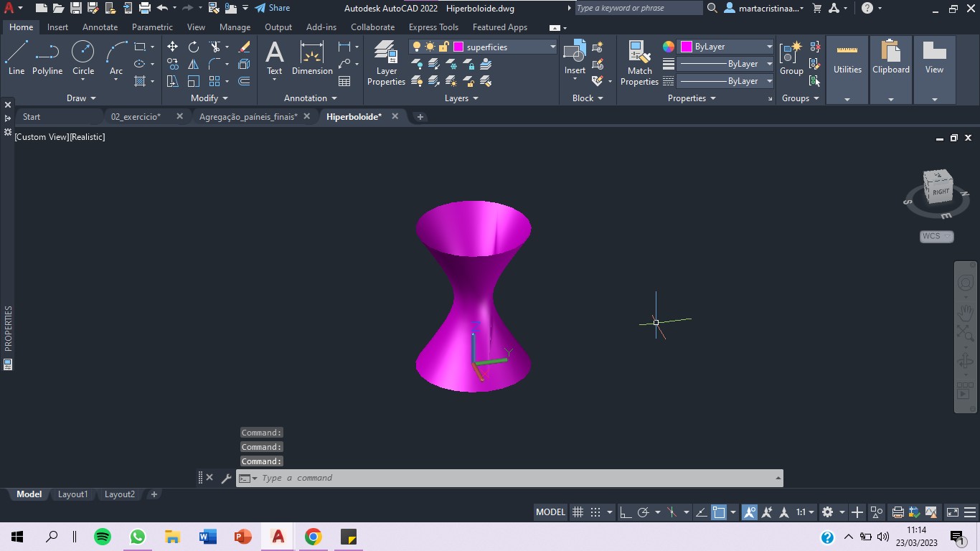
Task: Click the ViewCube RIGHT face
Action: tap(941, 192)
